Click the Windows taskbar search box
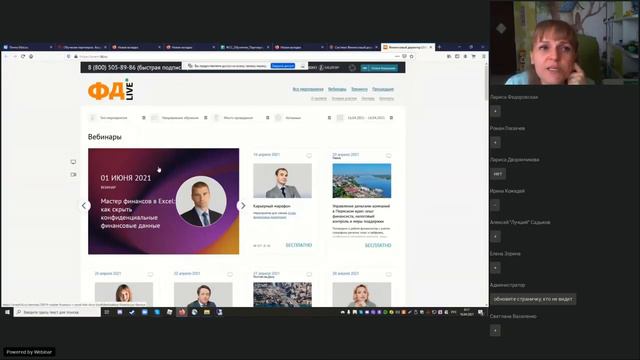 pyautogui.click(x=57, y=312)
